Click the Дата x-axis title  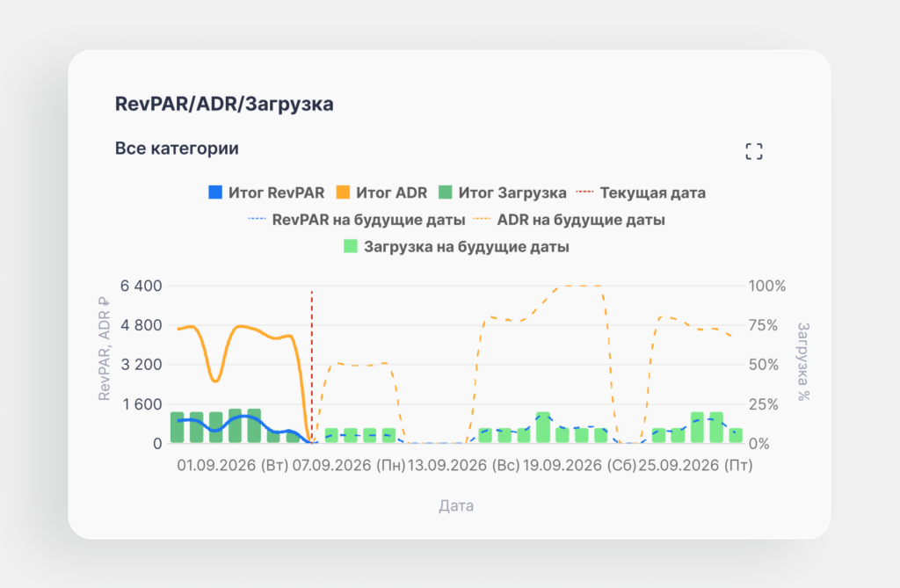point(456,506)
